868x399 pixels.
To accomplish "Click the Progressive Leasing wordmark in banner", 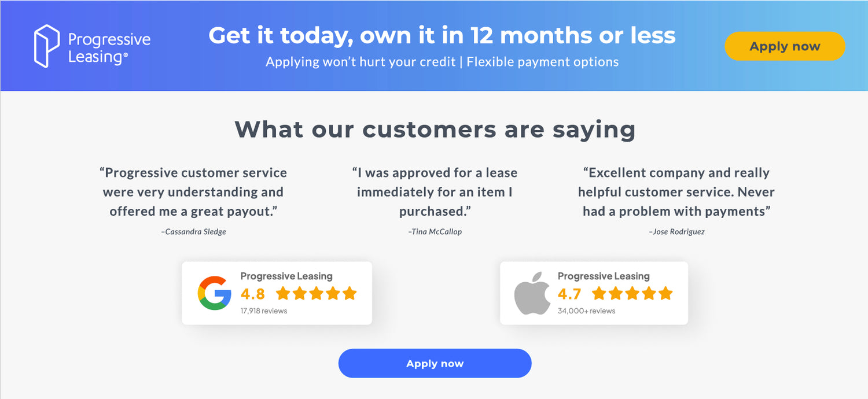I will click(109, 48).
